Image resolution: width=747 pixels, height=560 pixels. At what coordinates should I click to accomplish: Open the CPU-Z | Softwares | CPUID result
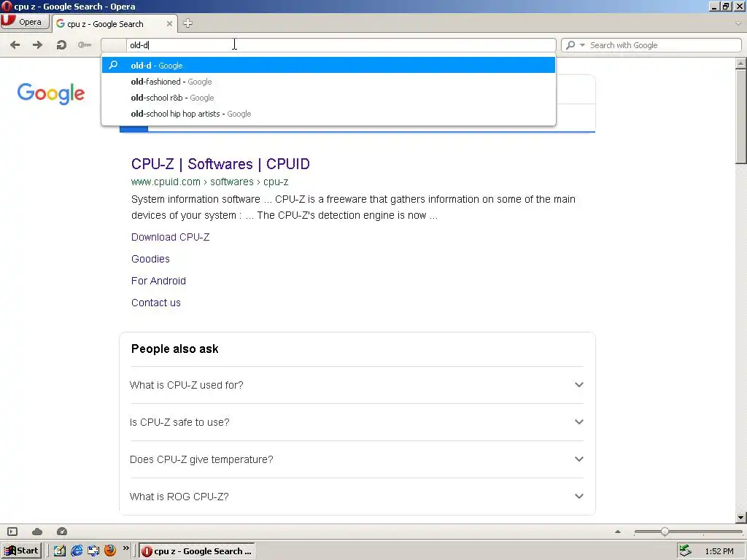[x=220, y=164]
